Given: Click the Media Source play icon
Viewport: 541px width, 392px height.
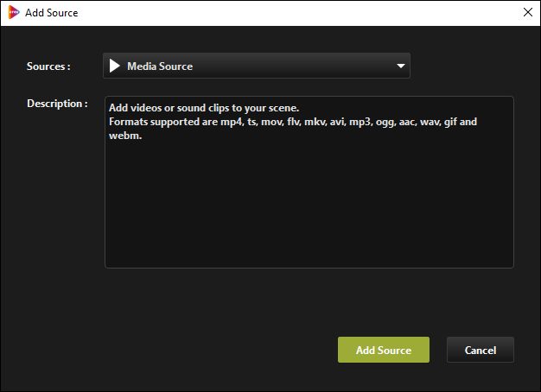Looking at the screenshot, I should tap(115, 66).
